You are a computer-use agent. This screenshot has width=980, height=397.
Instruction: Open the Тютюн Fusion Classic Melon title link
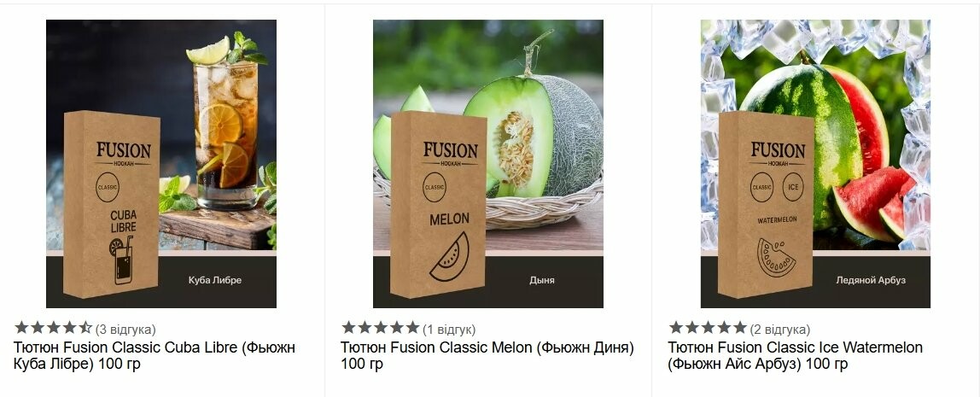point(487,347)
